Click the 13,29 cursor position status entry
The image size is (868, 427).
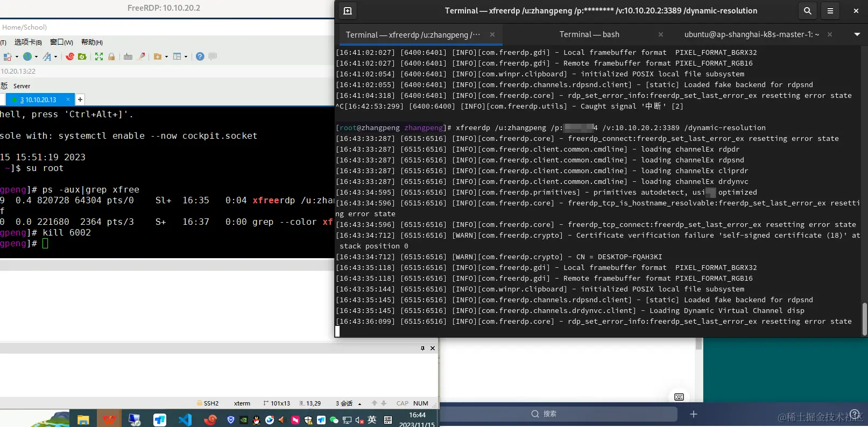pyautogui.click(x=310, y=403)
